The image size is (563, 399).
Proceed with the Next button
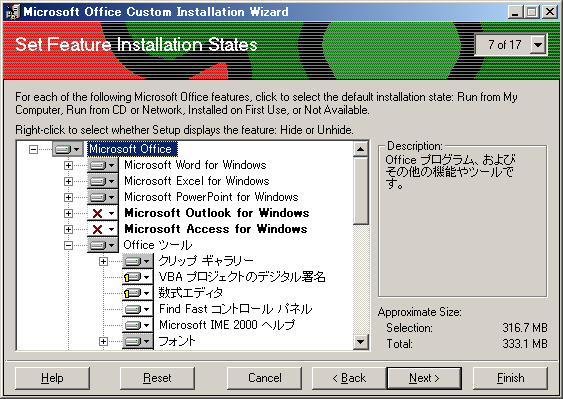click(x=424, y=378)
